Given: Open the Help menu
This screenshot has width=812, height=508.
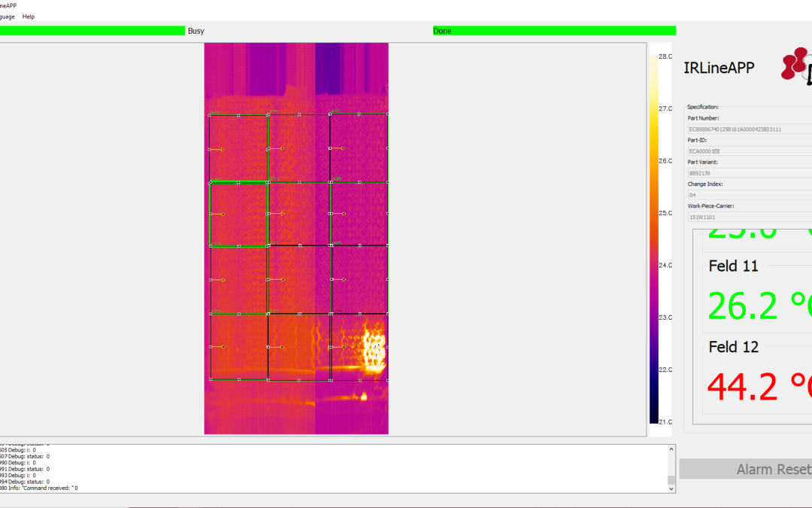Looking at the screenshot, I should (x=29, y=17).
